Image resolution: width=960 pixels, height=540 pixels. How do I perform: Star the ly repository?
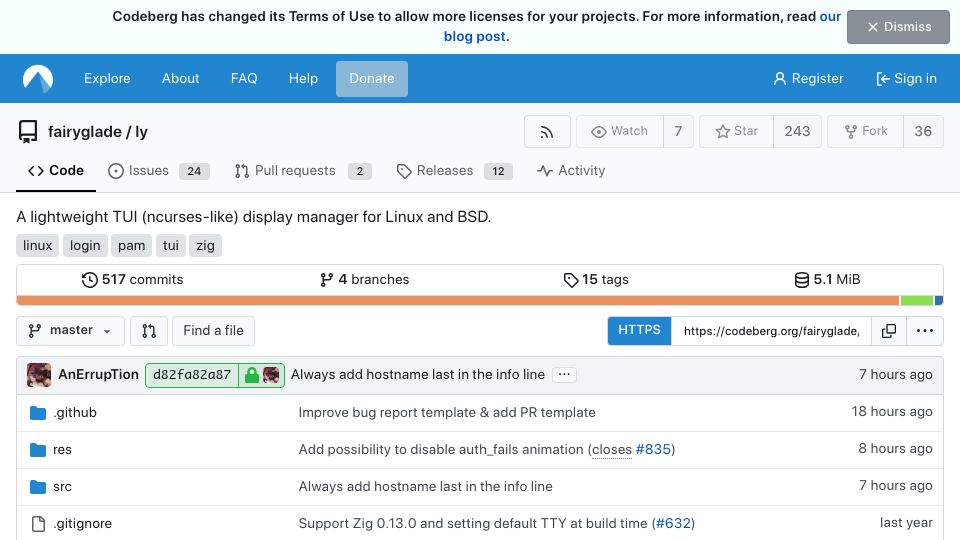point(737,131)
